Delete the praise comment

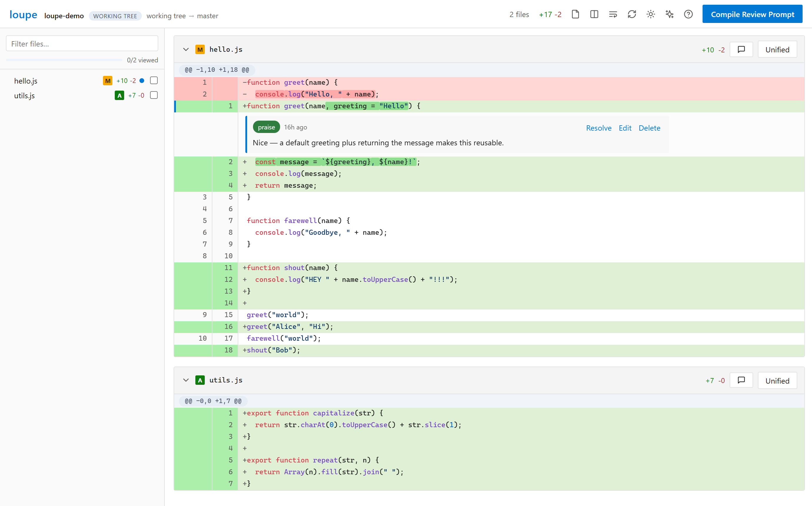coord(649,128)
